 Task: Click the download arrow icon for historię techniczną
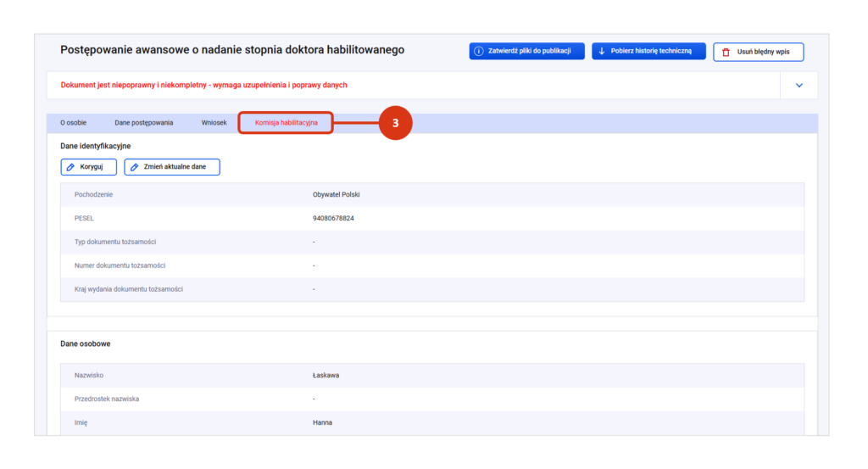602,52
